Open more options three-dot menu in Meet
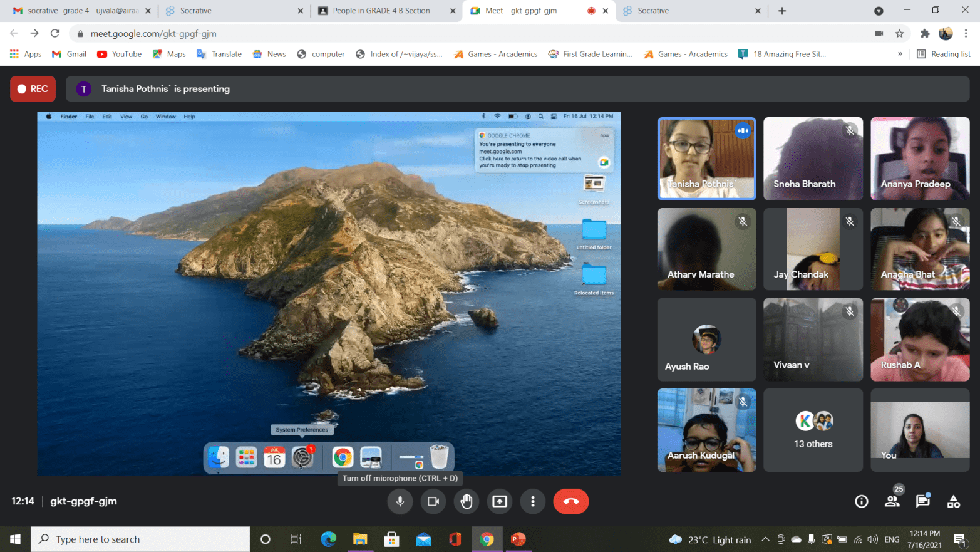980x552 pixels. 533,501
